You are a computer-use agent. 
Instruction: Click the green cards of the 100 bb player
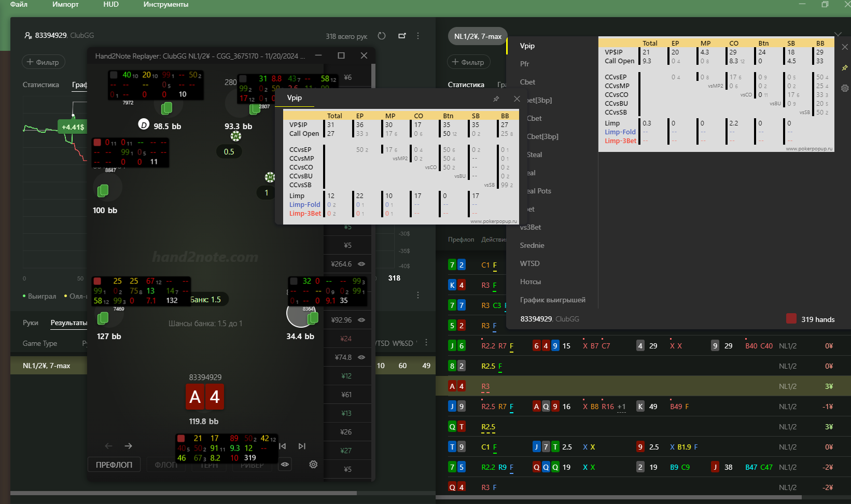click(x=103, y=191)
